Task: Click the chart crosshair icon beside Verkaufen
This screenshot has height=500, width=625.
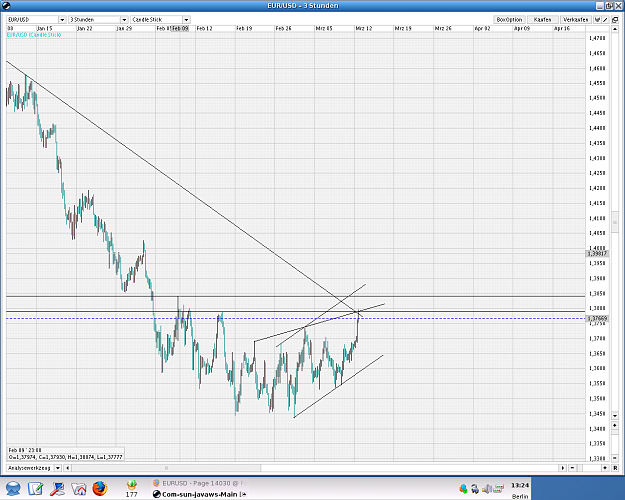Action: point(597,20)
